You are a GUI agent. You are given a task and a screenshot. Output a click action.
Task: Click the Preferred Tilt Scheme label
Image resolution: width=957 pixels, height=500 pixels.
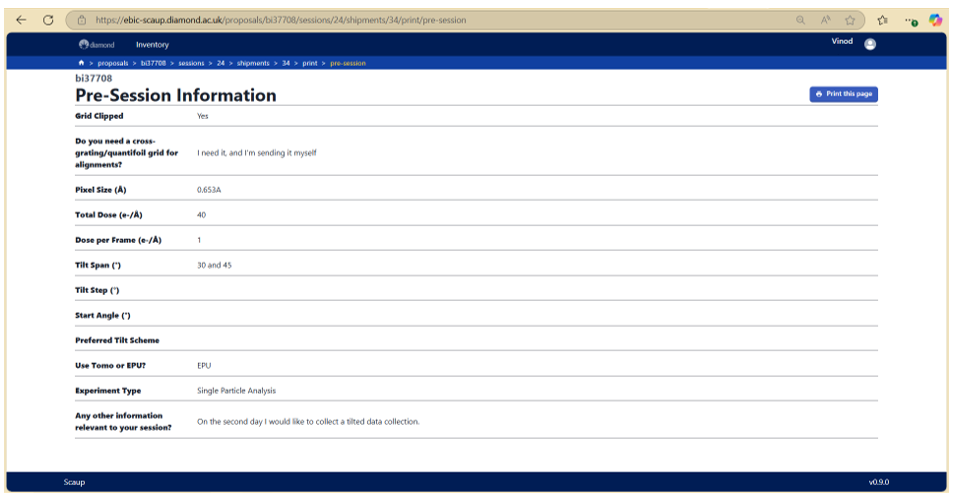coord(117,340)
